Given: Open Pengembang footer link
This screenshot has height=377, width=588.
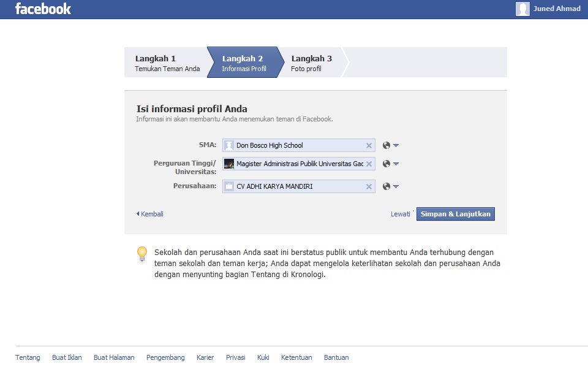Looking at the screenshot, I should click(165, 357).
